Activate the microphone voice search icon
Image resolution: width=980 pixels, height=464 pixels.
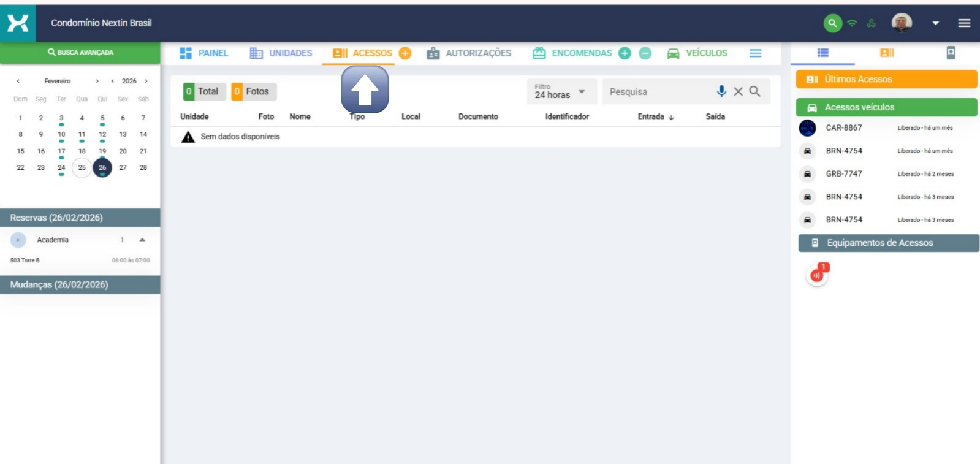point(721,91)
